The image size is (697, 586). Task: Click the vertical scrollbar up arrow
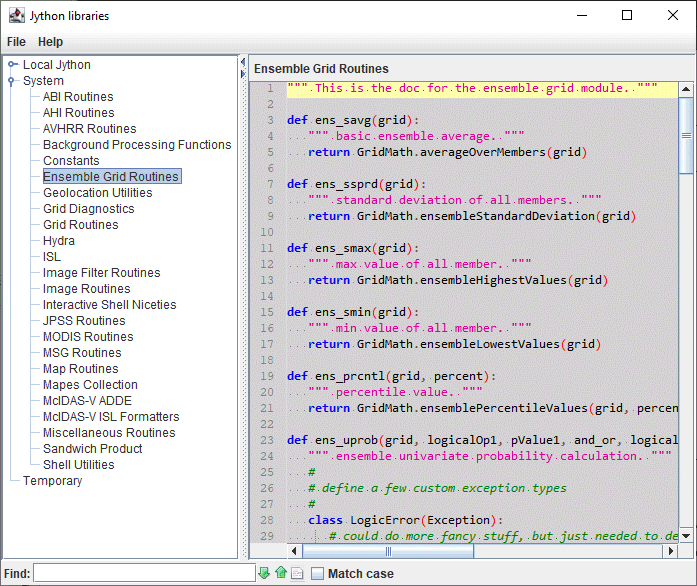686,89
